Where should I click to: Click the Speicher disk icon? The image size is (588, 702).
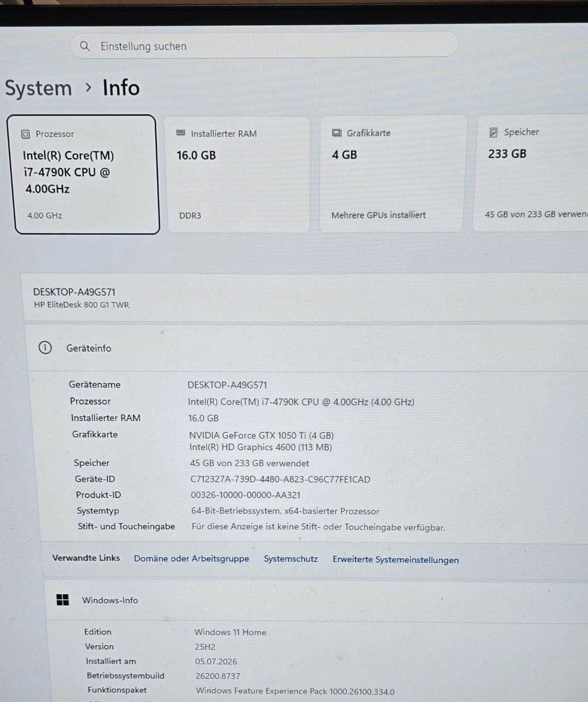coord(493,133)
